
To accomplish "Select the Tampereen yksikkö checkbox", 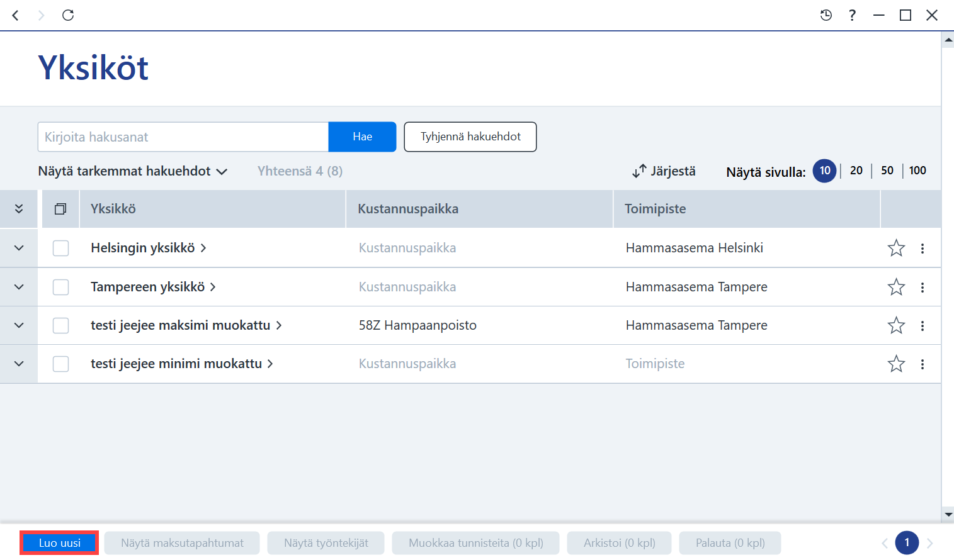I will (x=61, y=288).
